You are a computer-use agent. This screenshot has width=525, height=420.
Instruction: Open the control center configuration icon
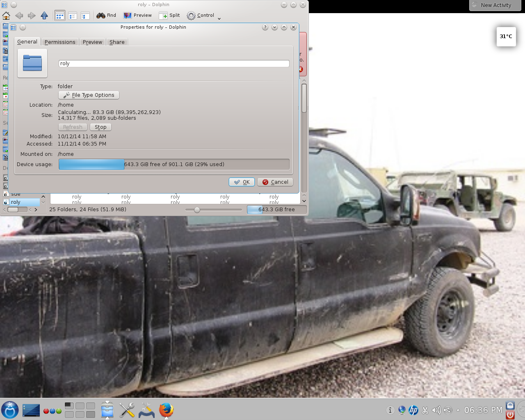[x=146, y=410]
